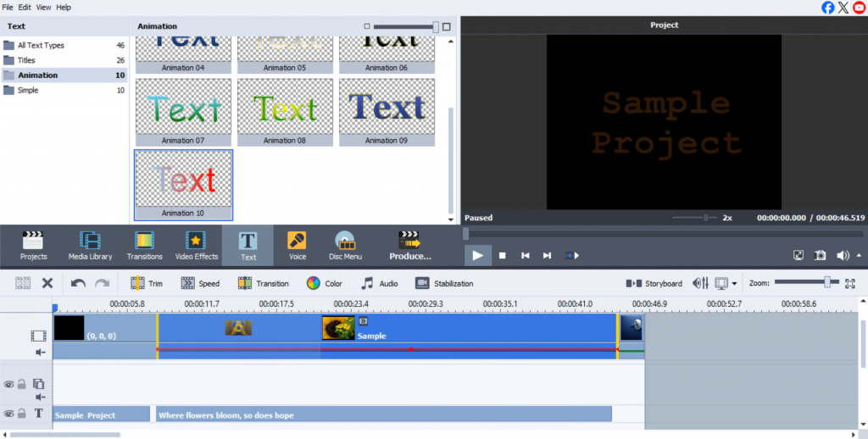
Task: Jump to previous frame
Action: point(526,256)
